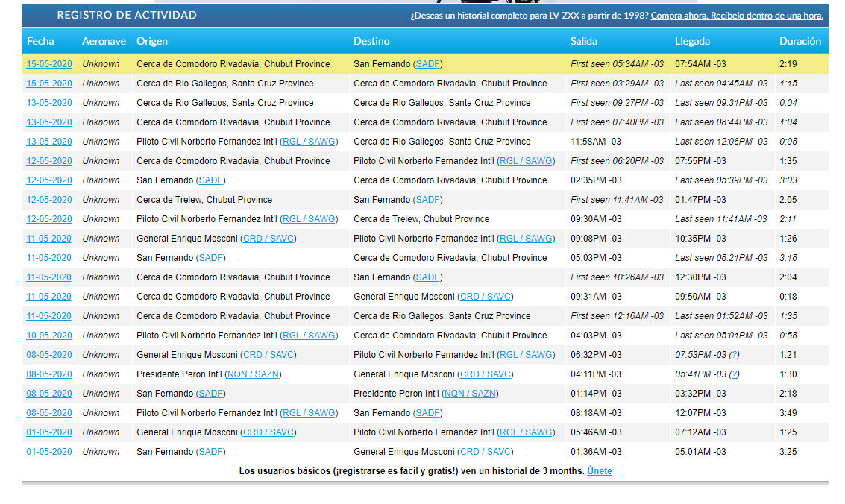Viewport: 845px width, 504px height.
Task: Click SADF origin link in 01:36AM departure row
Action: (x=211, y=452)
